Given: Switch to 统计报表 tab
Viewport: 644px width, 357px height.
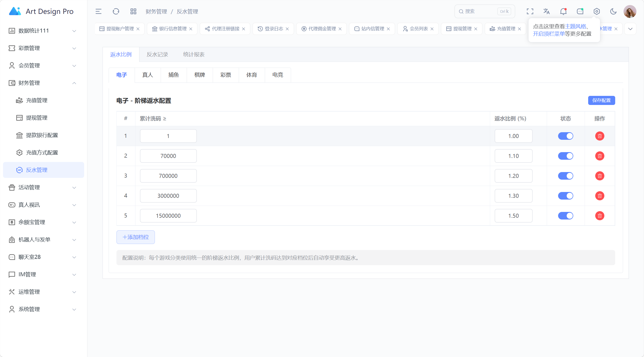Looking at the screenshot, I should tap(194, 54).
